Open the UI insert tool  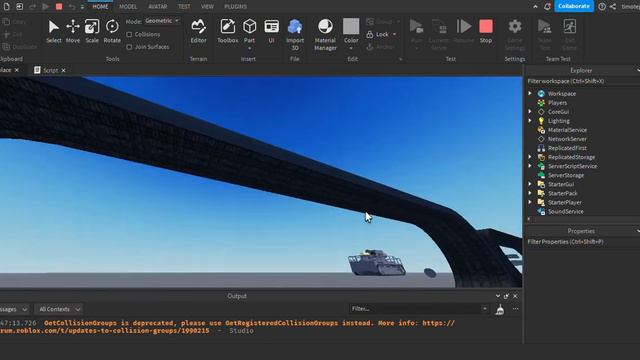pos(271,31)
